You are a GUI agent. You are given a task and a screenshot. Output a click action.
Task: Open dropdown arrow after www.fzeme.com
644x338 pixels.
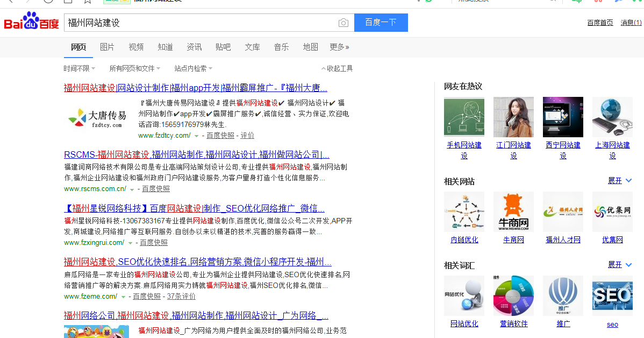click(x=123, y=297)
